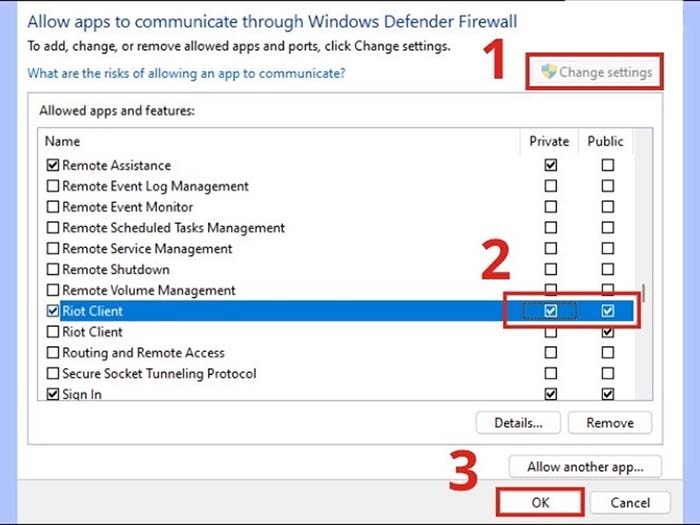700x525 pixels.
Task: Click the Remove button
Action: [x=610, y=423]
